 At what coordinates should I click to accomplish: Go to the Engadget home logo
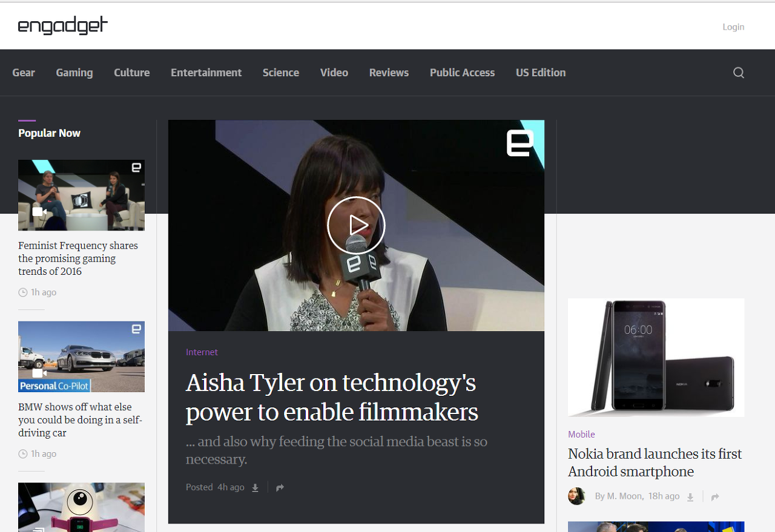point(63,25)
